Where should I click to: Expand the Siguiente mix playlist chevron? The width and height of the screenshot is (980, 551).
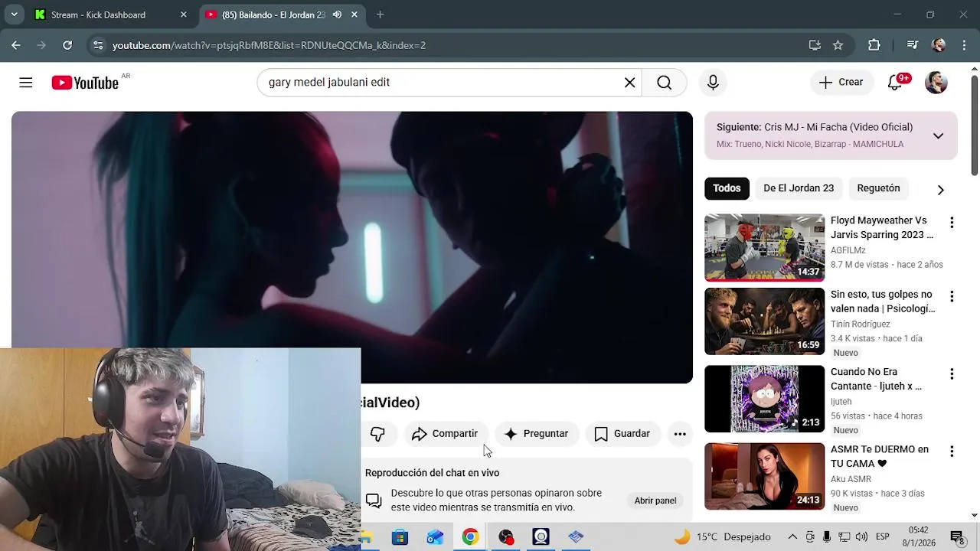click(938, 136)
